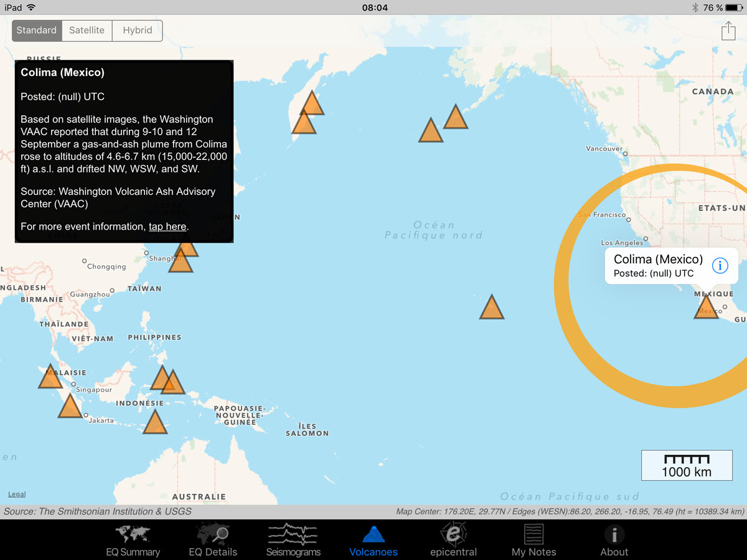Select the volcano marker over the Malaisie label
The image size is (747, 560).
[50, 376]
